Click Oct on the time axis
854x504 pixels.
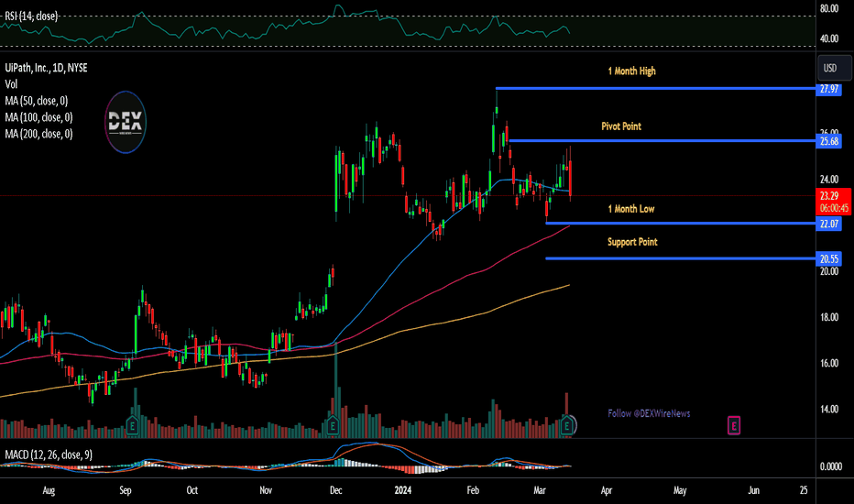192,490
